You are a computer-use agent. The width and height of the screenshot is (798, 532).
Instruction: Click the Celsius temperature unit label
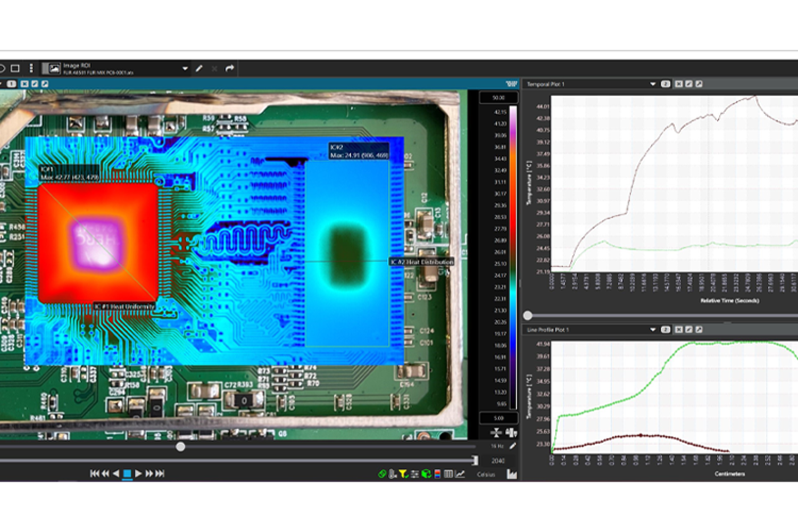pos(486,474)
